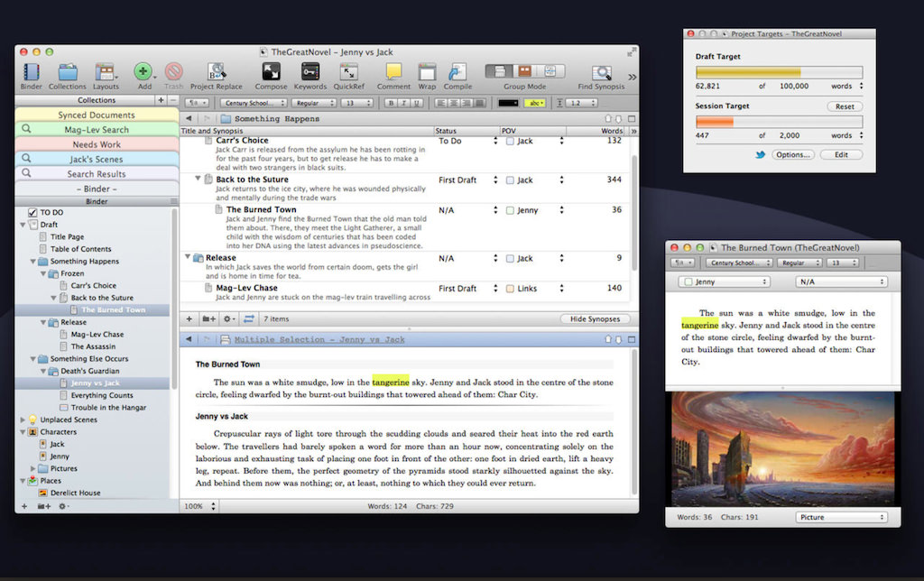Click the yellow highlight color swatch
The height and width of the screenshot is (581, 924).
(534, 103)
